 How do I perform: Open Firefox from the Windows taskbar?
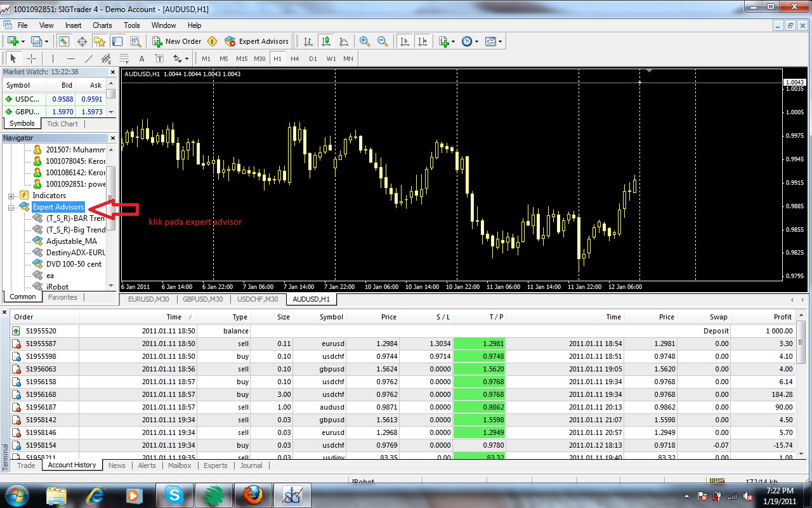point(252,495)
